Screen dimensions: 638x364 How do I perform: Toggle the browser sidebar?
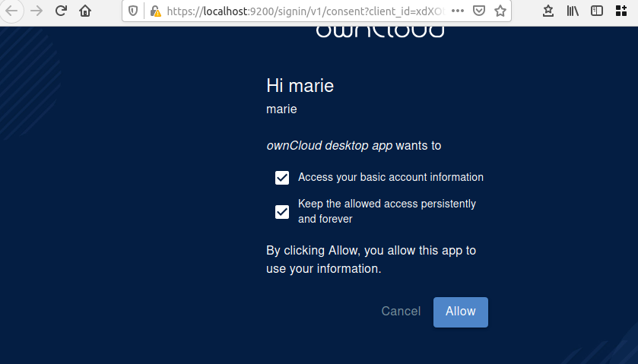point(596,11)
